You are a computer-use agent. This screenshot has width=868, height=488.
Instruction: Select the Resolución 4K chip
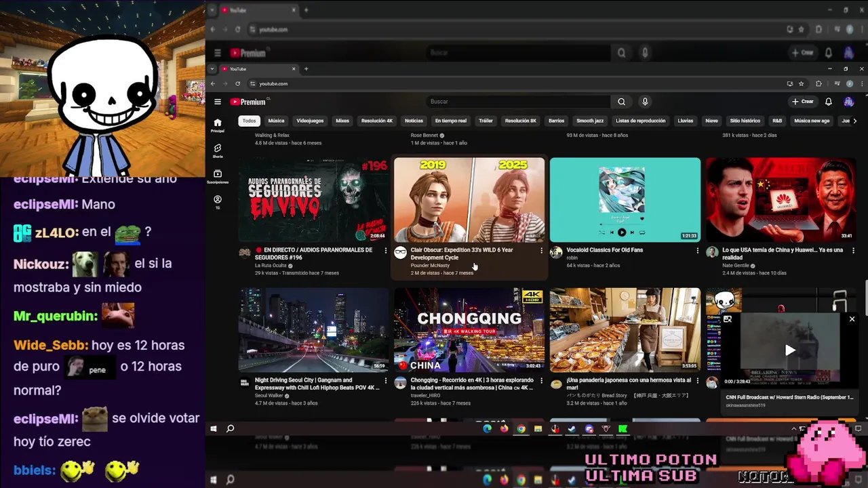point(377,121)
